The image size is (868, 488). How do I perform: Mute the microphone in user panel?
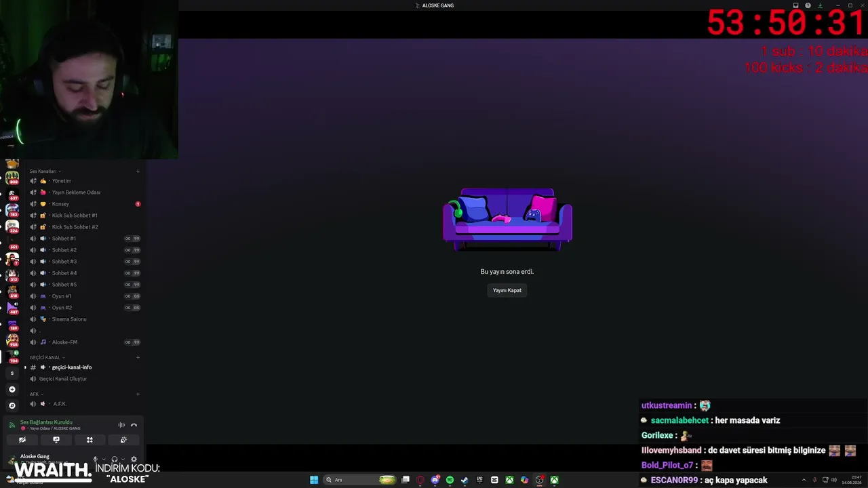[x=95, y=460]
